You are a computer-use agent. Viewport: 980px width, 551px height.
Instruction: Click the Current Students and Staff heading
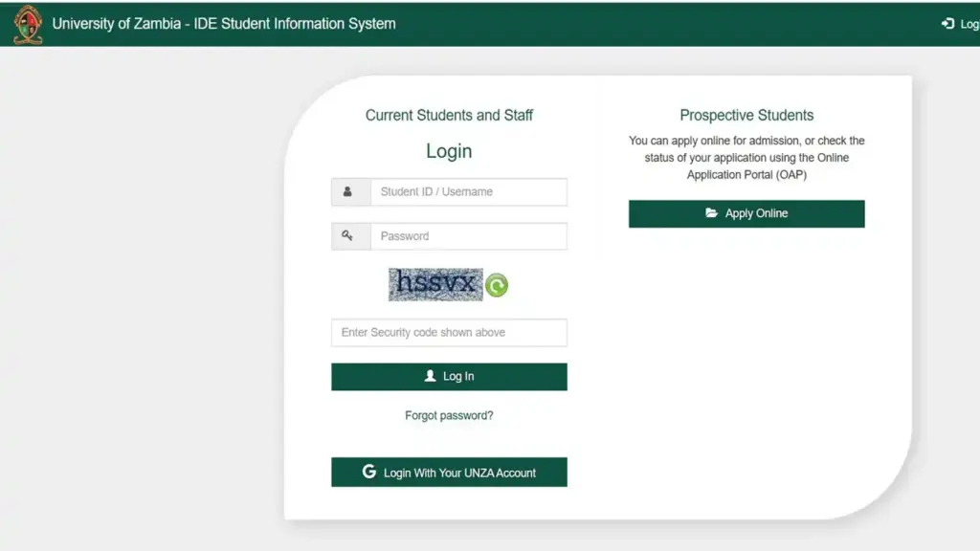(450, 115)
